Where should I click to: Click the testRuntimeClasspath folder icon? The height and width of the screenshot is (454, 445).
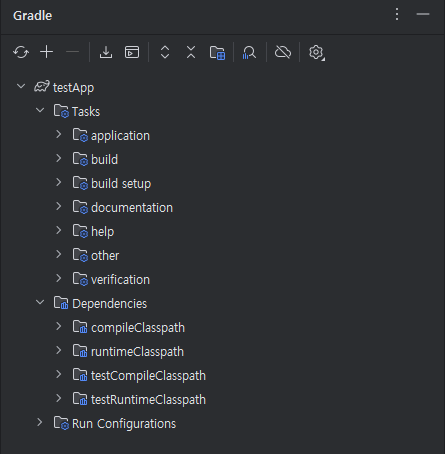[80, 399]
